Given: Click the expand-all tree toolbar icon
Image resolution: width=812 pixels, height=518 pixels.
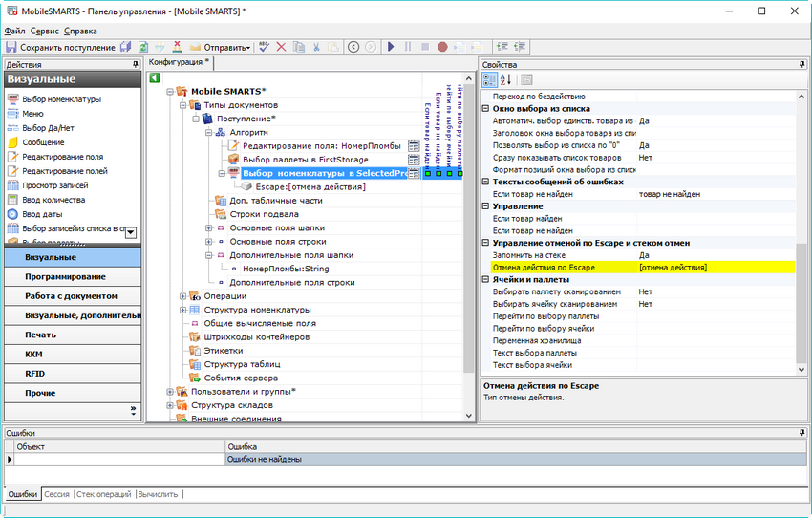Looking at the screenshot, I should 502,47.
